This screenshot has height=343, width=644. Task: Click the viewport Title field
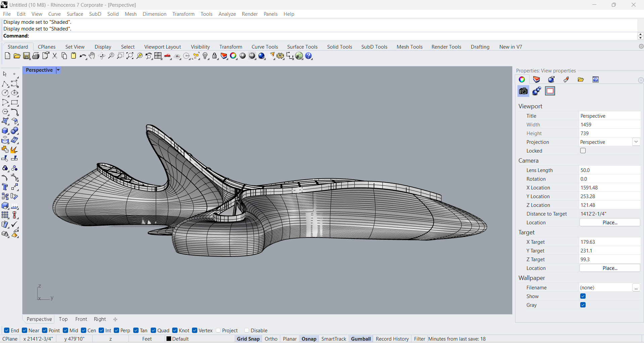610,116
